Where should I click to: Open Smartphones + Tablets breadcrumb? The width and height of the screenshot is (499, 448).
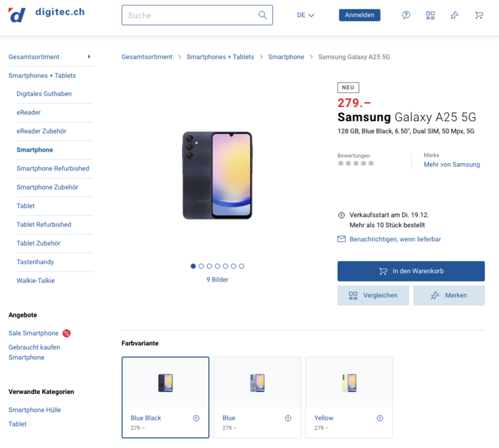click(220, 57)
